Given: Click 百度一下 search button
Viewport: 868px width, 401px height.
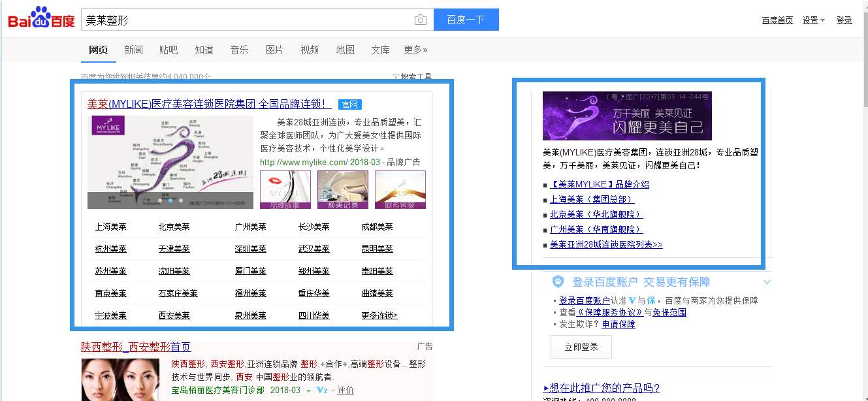Looking at the screenshot, I should coord(466,20).
